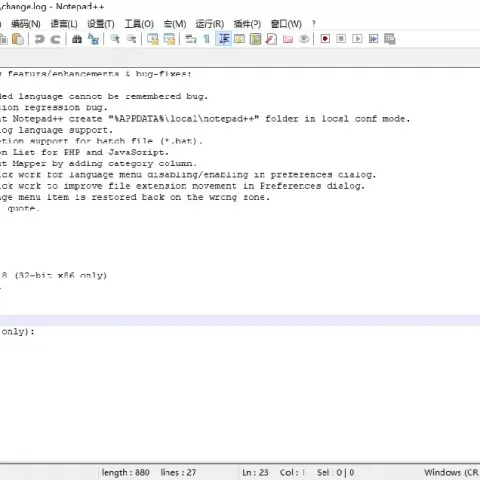Open the ? help menu
Viewport: 480px width, 480px height.
(313, 24)
